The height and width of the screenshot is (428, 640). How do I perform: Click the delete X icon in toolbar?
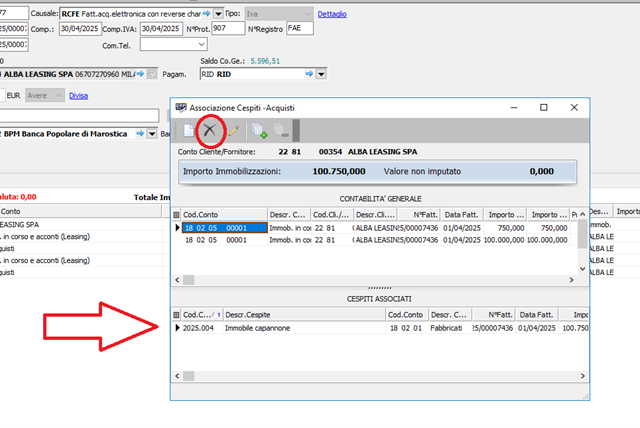tap(210, 130)
